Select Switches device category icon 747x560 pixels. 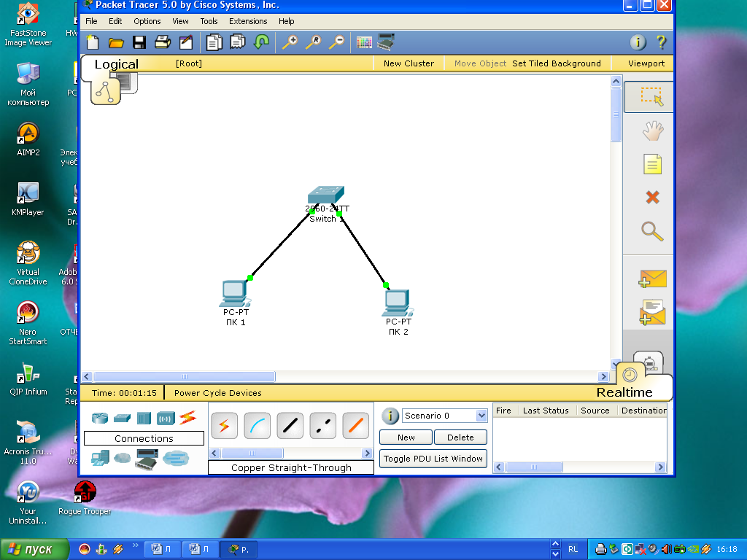click(122, 418)
